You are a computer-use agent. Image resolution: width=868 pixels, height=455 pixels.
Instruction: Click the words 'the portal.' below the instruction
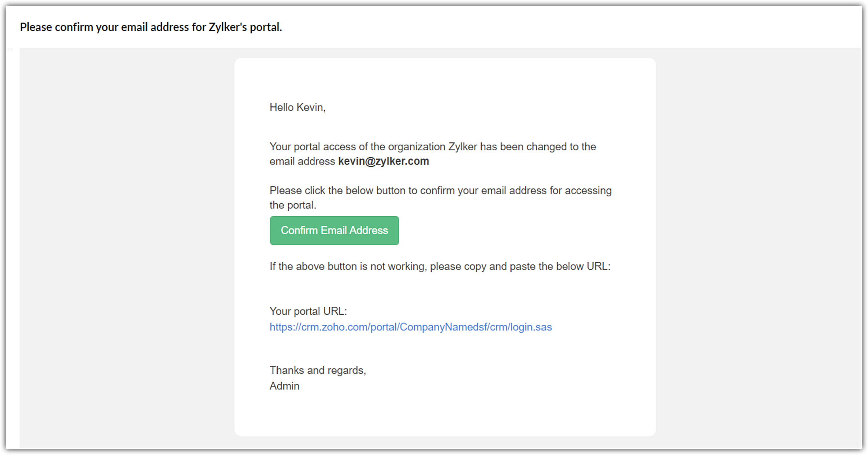(x=293, y=205)
